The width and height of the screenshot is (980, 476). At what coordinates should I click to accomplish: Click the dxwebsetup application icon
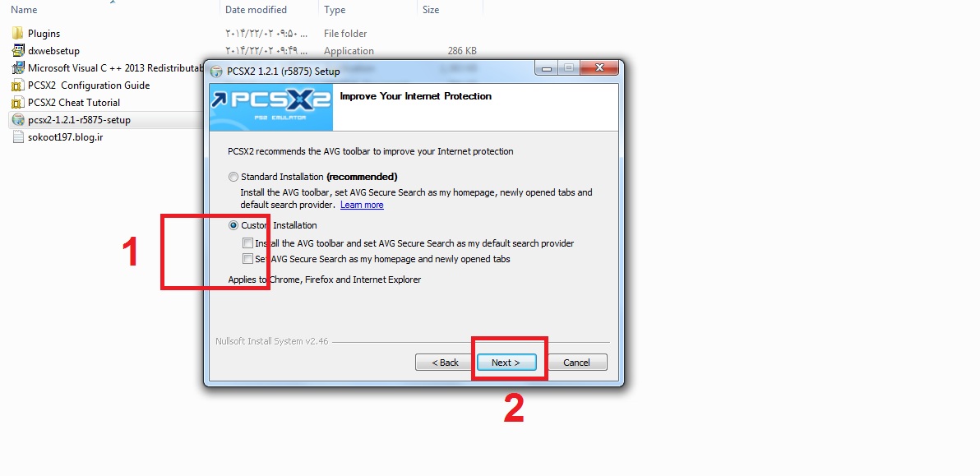pos(17,51)
